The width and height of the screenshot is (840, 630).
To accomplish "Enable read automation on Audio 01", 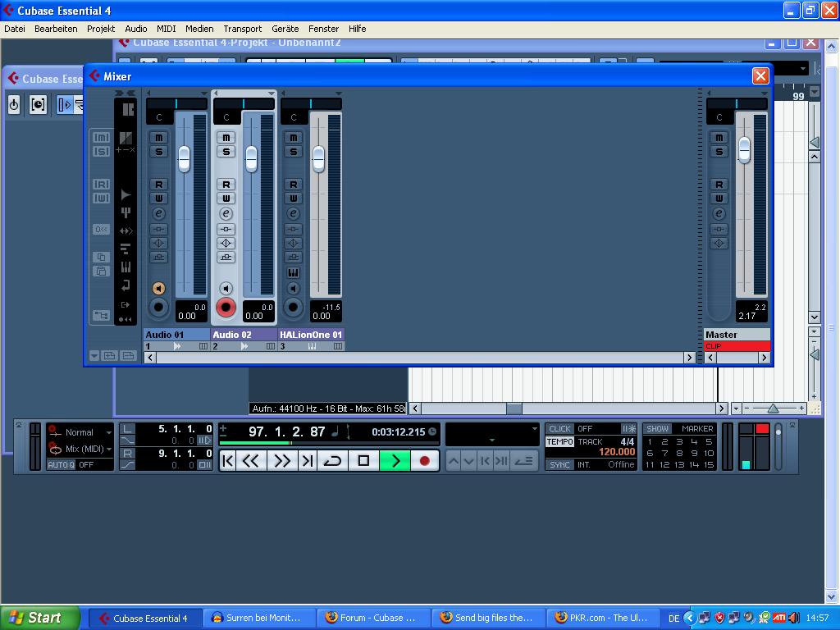I will pyautogui.click(x=158, y=185).
